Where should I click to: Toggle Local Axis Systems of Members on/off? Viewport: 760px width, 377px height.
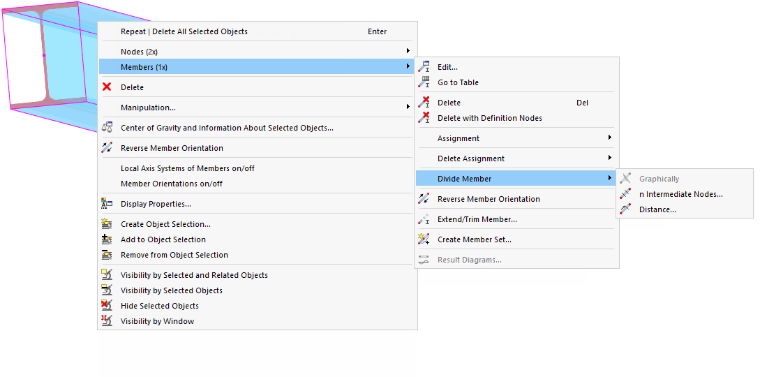(x=257, y=169)
